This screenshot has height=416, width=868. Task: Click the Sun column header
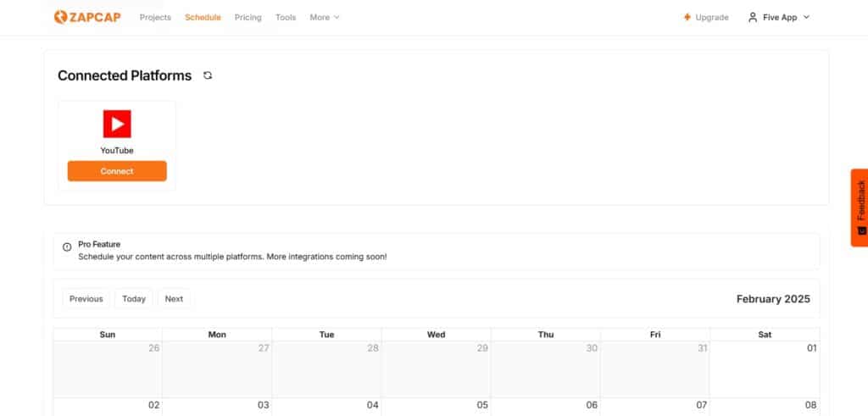(x=108, y=335)
